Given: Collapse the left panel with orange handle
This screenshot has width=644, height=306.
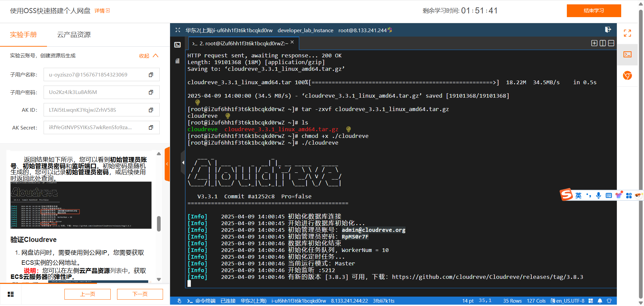Looking at the screenshot, I should tap(167, 164).
